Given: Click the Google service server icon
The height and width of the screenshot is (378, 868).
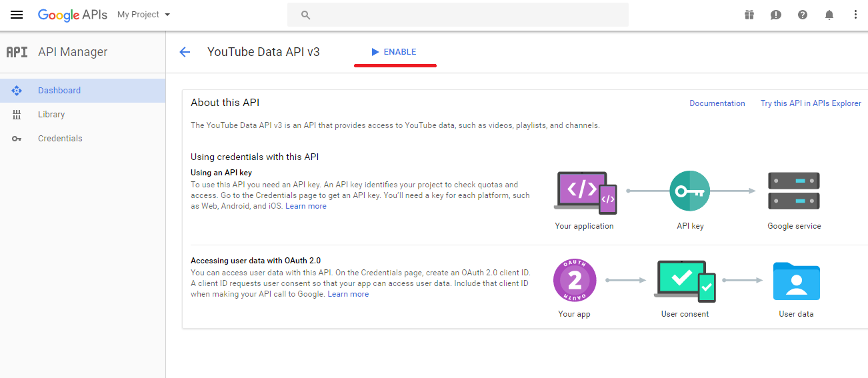Looking at the screenshot, I should (794, 191).
